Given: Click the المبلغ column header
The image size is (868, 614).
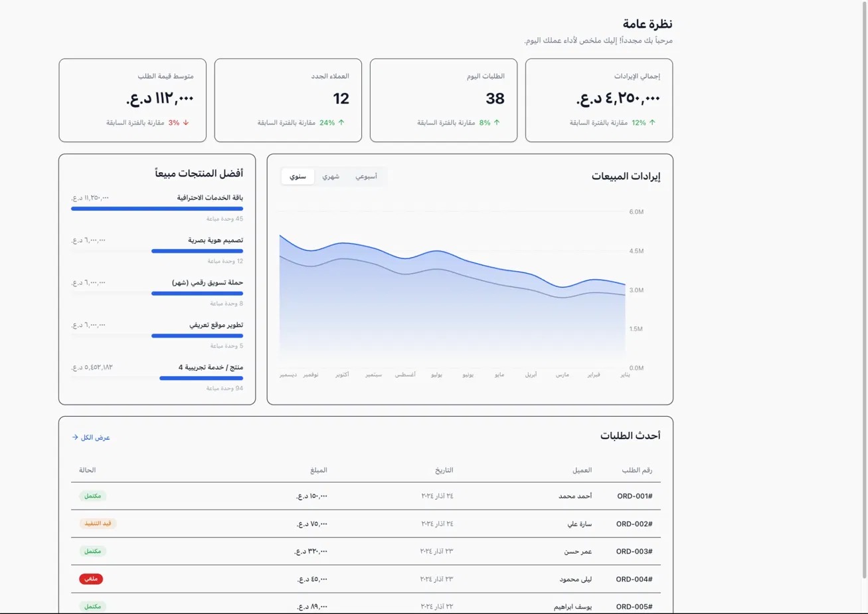Looking at the screenshot, I should pyautogui.click(x=319, y=470).
